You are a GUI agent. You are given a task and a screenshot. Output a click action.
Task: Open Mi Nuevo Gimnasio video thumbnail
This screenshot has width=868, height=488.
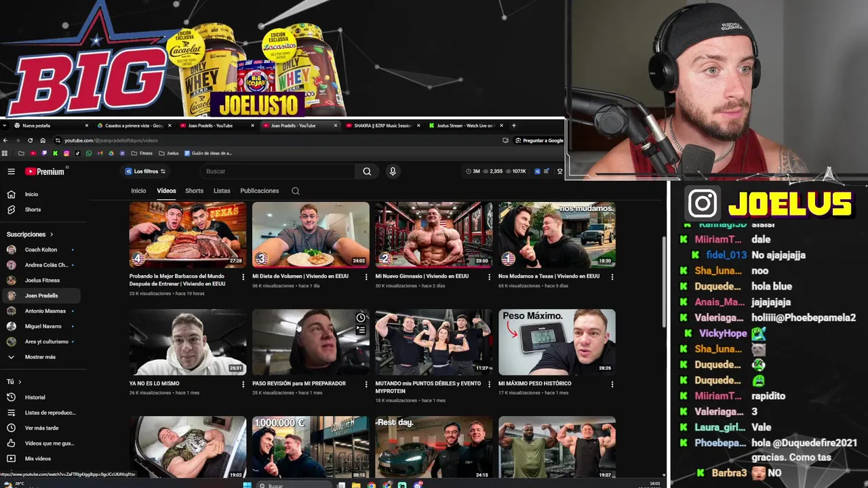pos(434,235)
